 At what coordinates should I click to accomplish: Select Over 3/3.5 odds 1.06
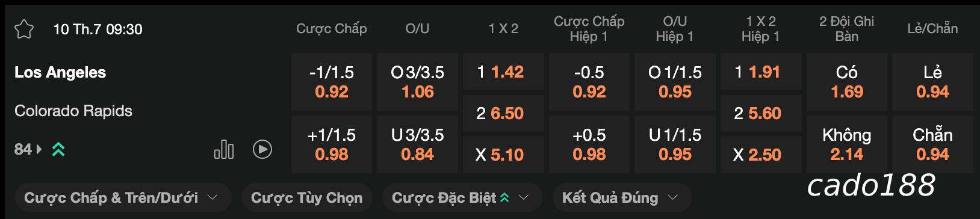[x=417, y=82]
